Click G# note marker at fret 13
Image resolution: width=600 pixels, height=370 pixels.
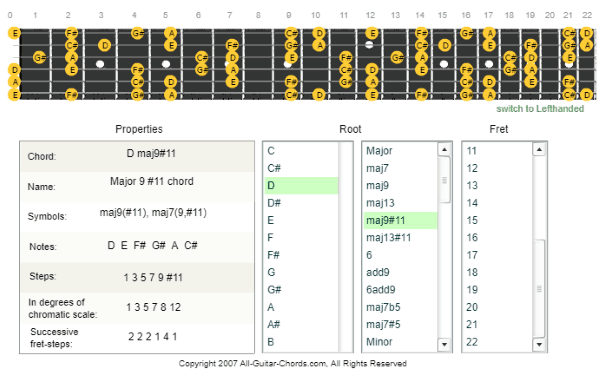coord(397,58)
